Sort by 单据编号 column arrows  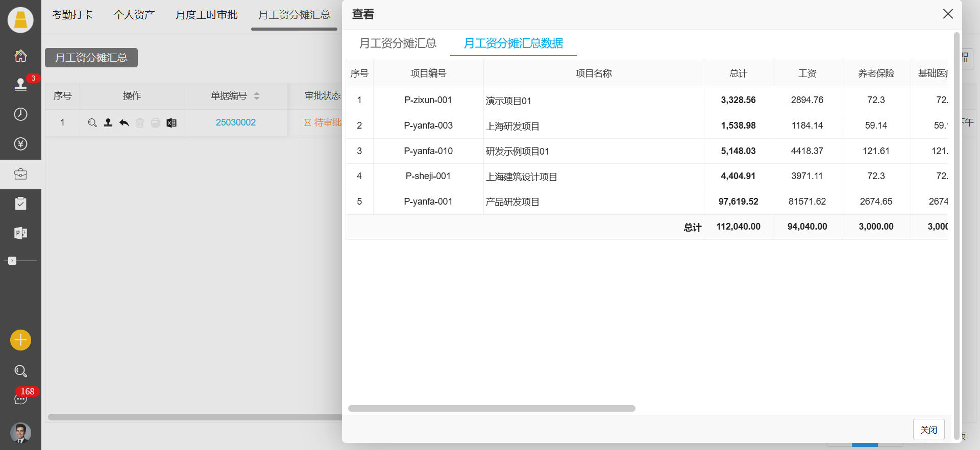257,96
